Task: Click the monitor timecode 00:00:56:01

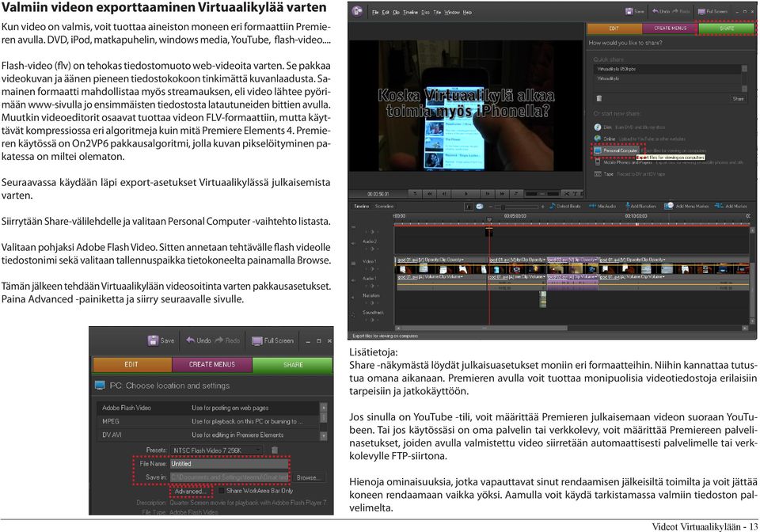Action: click(x=378, y=194)
